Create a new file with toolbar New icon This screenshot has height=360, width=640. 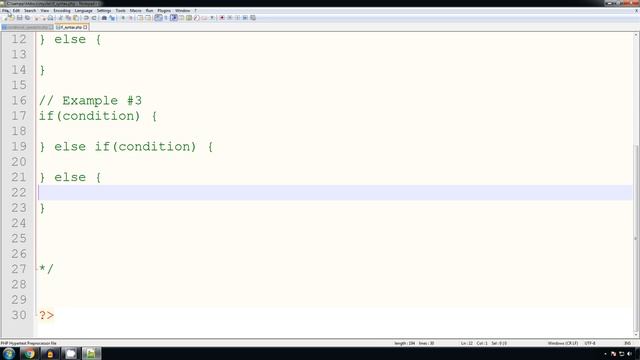coord(5,18)
